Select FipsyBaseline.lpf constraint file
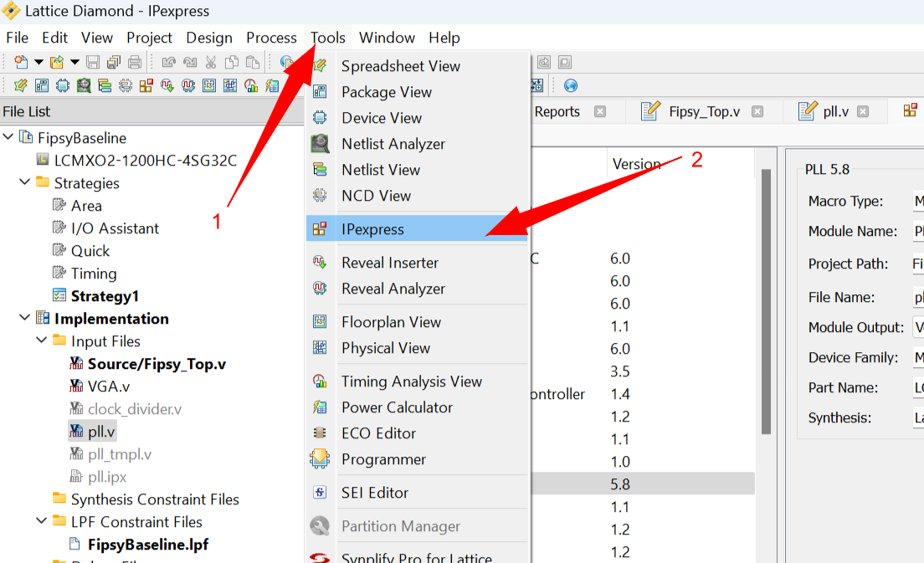 (148, 544)
